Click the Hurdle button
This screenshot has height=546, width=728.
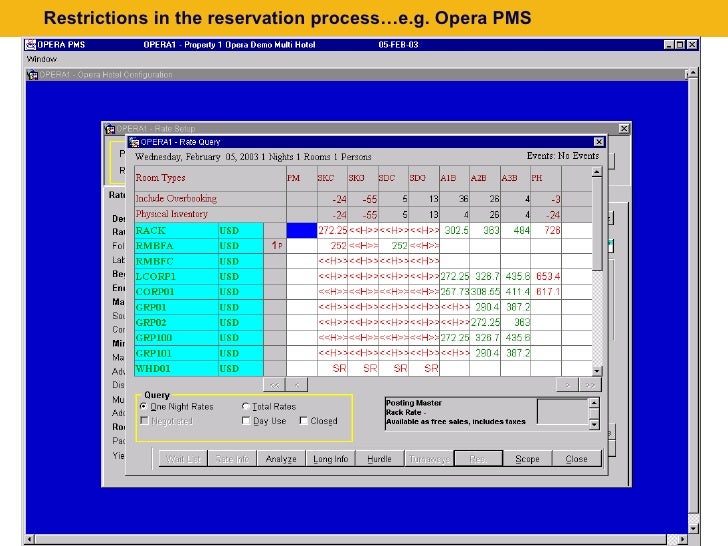tap(379, 459)
